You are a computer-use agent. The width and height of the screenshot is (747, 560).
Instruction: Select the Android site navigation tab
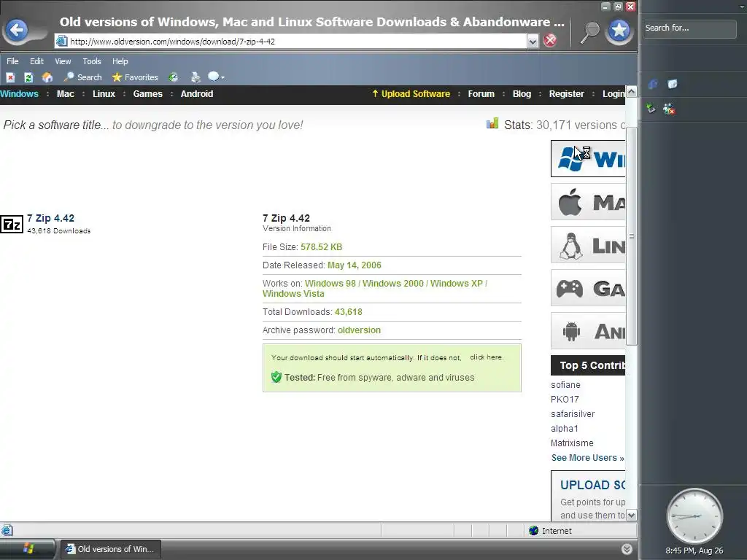[x=197, y=94]
